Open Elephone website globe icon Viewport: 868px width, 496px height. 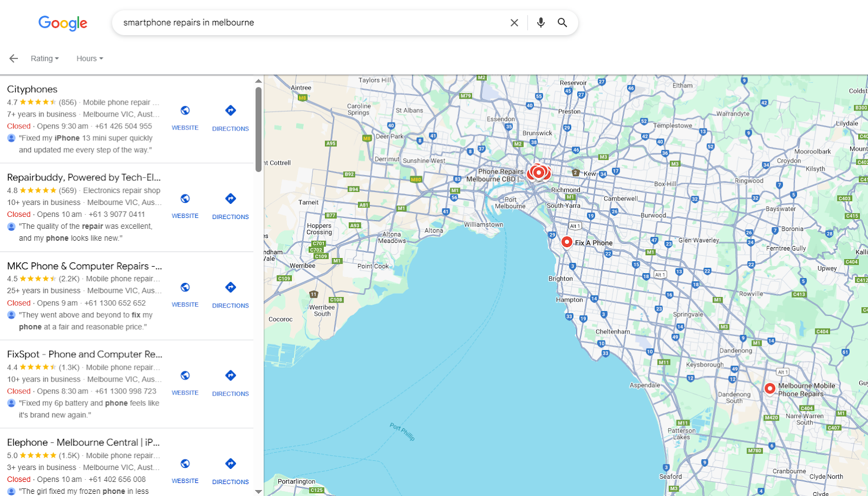185,464
